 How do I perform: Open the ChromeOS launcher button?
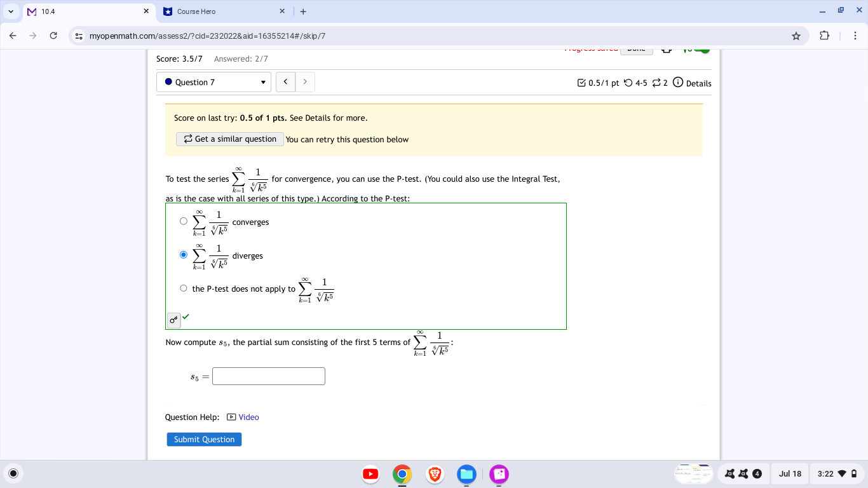pos(13,473)
